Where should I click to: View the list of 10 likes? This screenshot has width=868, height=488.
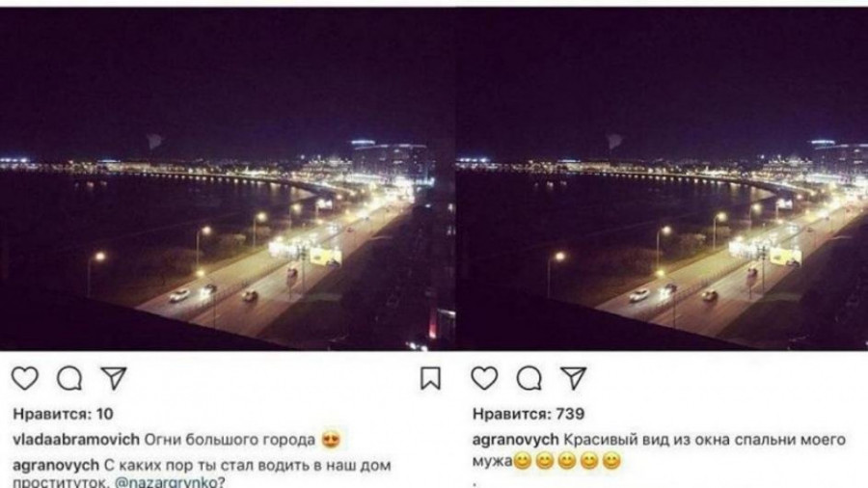63,414
